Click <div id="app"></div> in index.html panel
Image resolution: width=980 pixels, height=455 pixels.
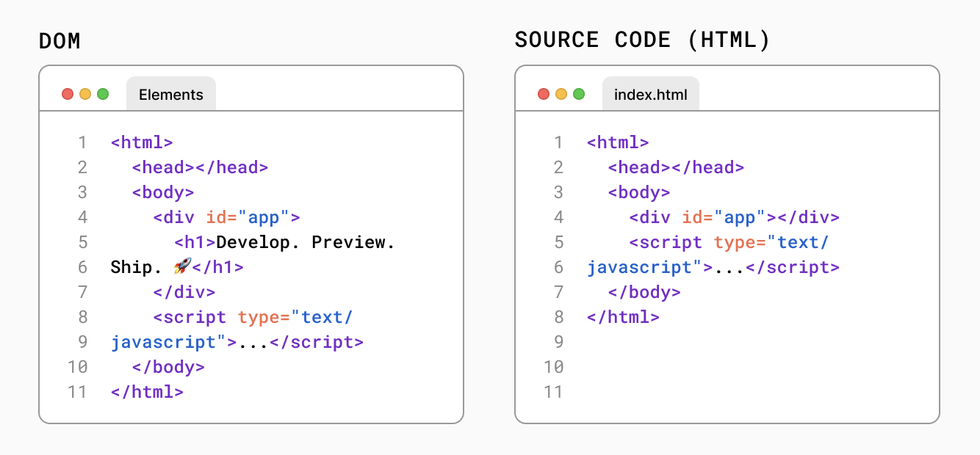[734, 217]
